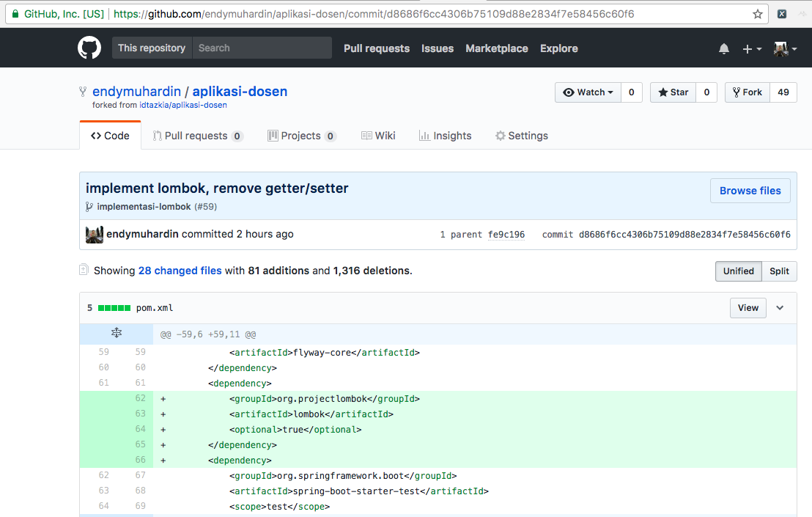The height and width of the screenshot is (517, 812).
Task: Keep diff in Unified mode
Action: click(738, 271)
